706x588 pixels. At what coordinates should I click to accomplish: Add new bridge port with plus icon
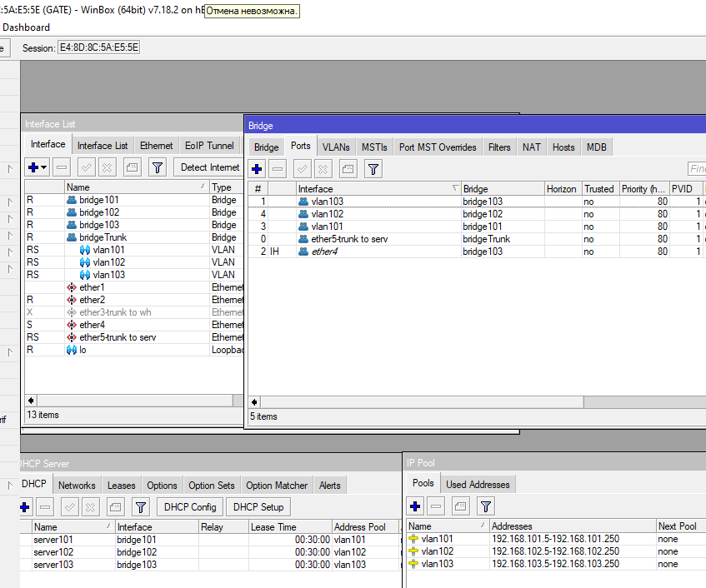[257, 169]
